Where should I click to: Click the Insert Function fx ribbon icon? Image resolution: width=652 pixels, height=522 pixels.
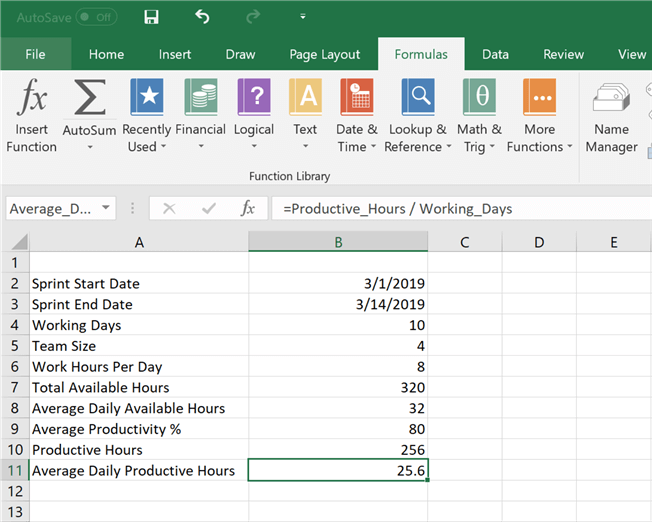[x=32, y=100]
